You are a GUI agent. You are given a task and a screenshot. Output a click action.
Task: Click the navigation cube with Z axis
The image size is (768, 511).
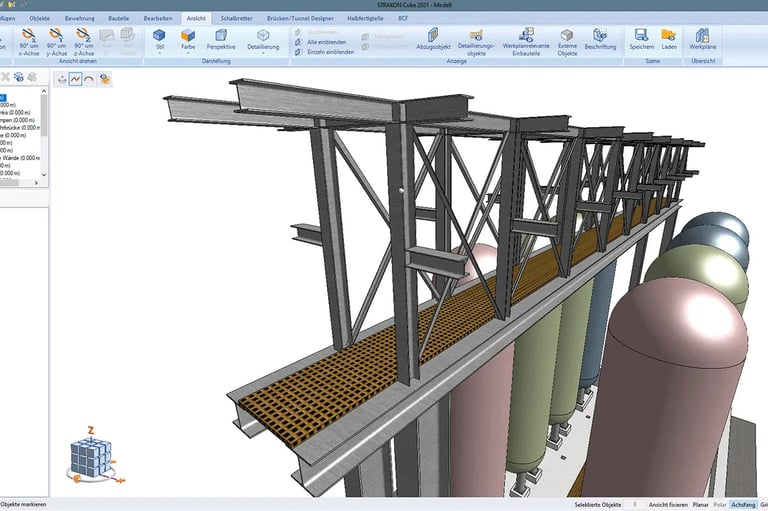point(91,457)
